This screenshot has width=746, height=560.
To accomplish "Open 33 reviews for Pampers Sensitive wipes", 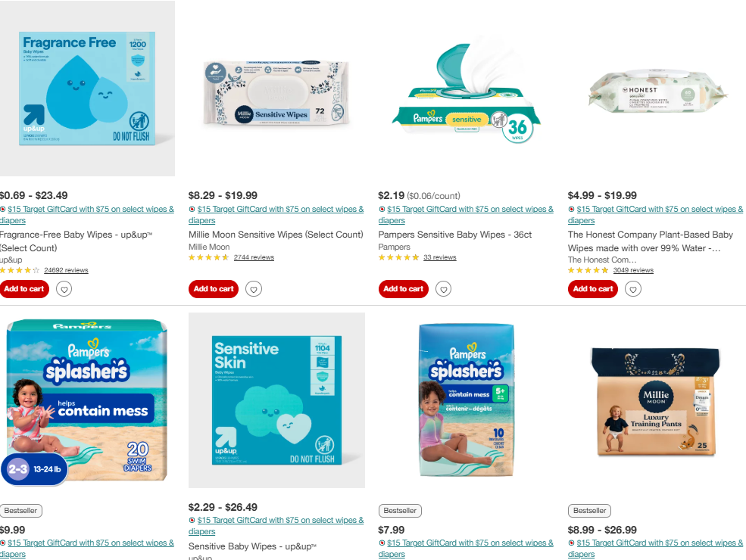I will 439,257.
